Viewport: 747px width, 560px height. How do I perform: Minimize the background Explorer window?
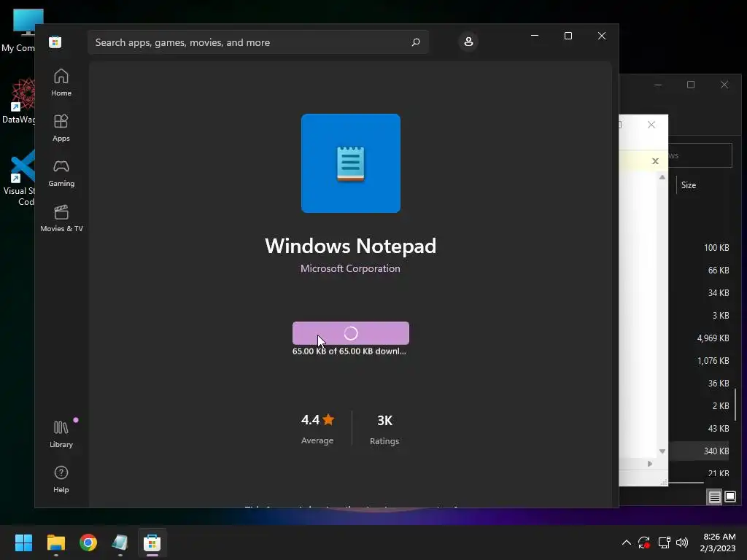point(658,85)
